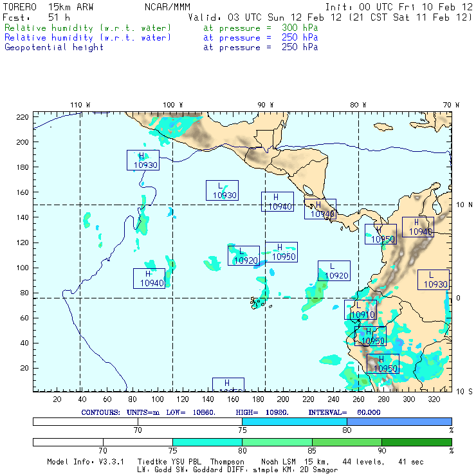Click the '100 W' longitude label
Image resolution: width=476 pixels, height=476 pixels.
pos(173,105)
